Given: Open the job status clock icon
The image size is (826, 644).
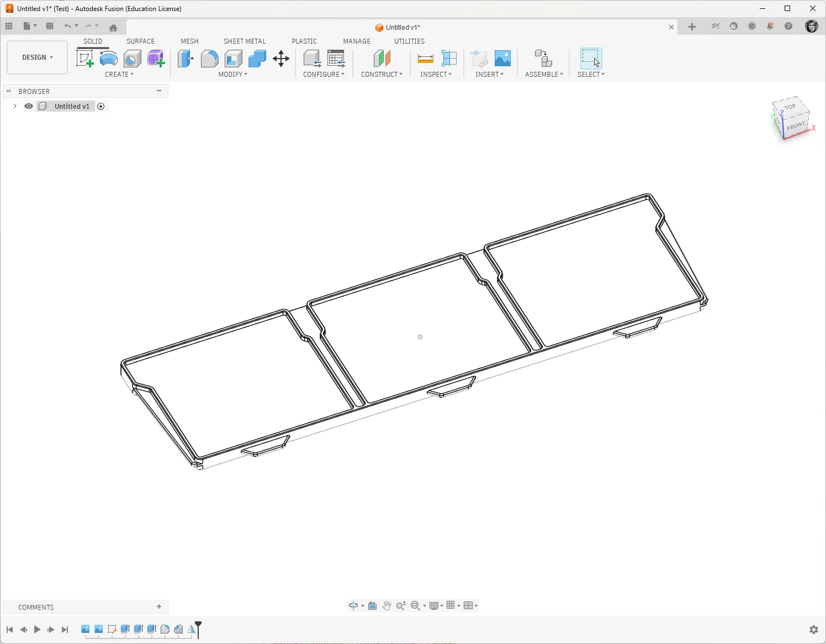Looking at the screenshot, I should pyautogui.click(x=752, y=26).
